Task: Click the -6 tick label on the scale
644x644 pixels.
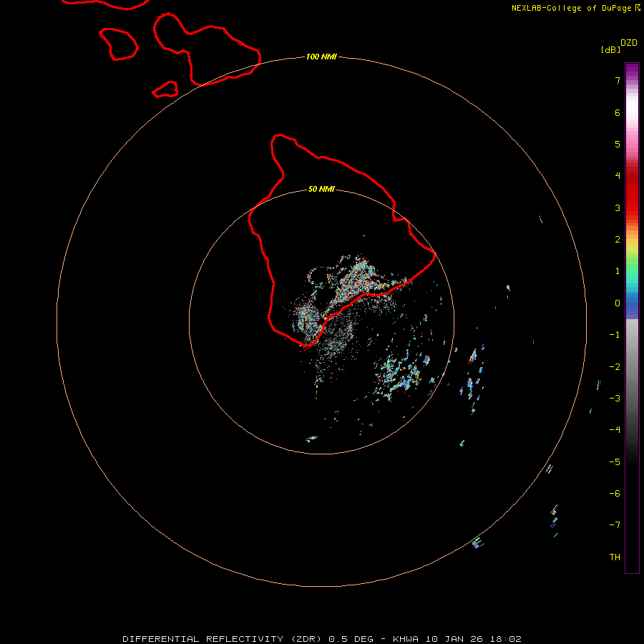Action: point(615,494)
